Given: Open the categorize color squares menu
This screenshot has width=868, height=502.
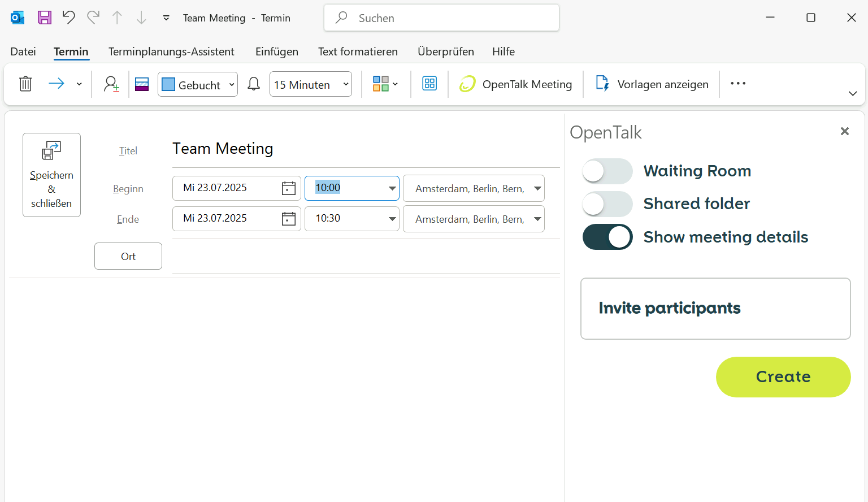Looking at the screenshot, I should [x=385, y=84].
